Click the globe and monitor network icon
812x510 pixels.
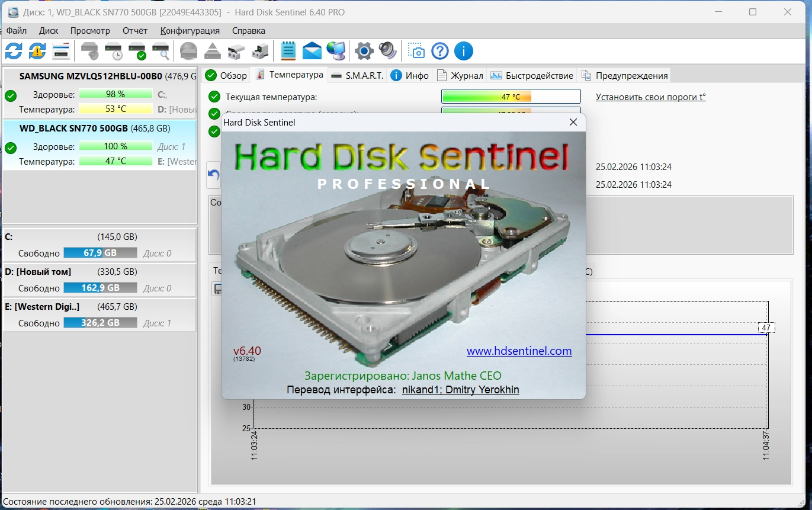tap(336, 51)
